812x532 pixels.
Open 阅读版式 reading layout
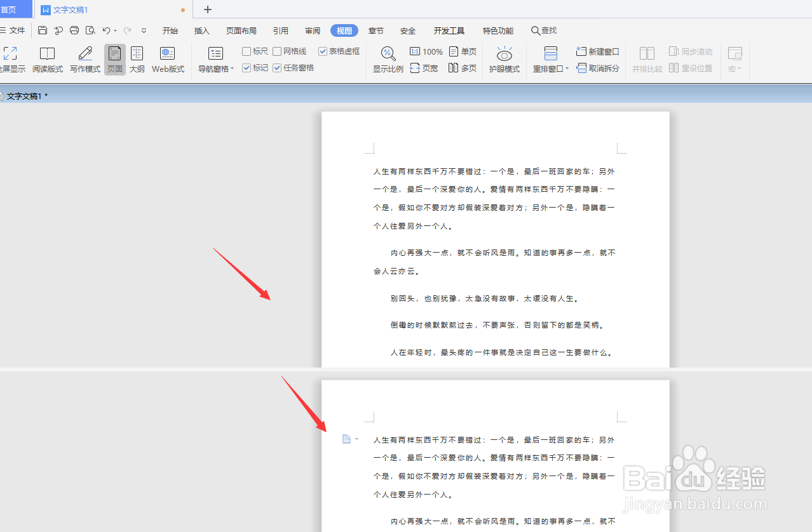point(48,60)
